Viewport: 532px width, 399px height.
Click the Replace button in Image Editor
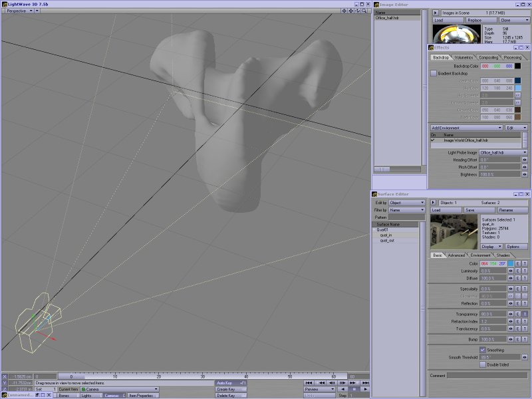[475, 21]
